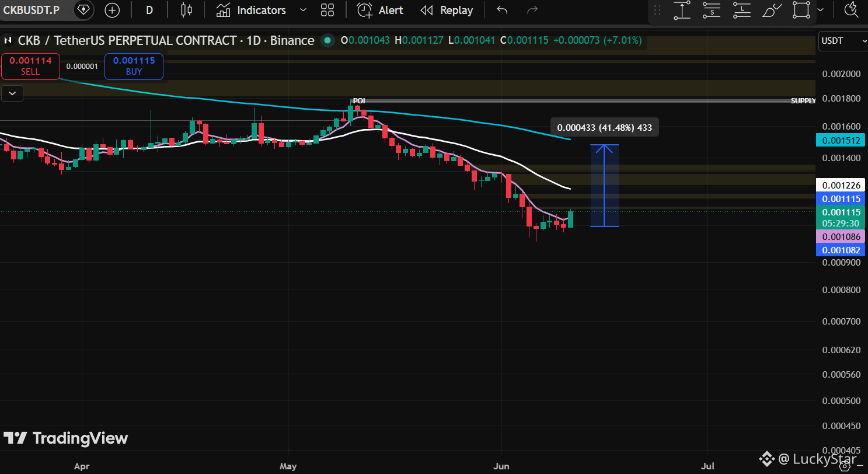Click the cyan 0.001512 moving average price label
Image resolution: width=868 pixels, height=474 pixels.
842,140
